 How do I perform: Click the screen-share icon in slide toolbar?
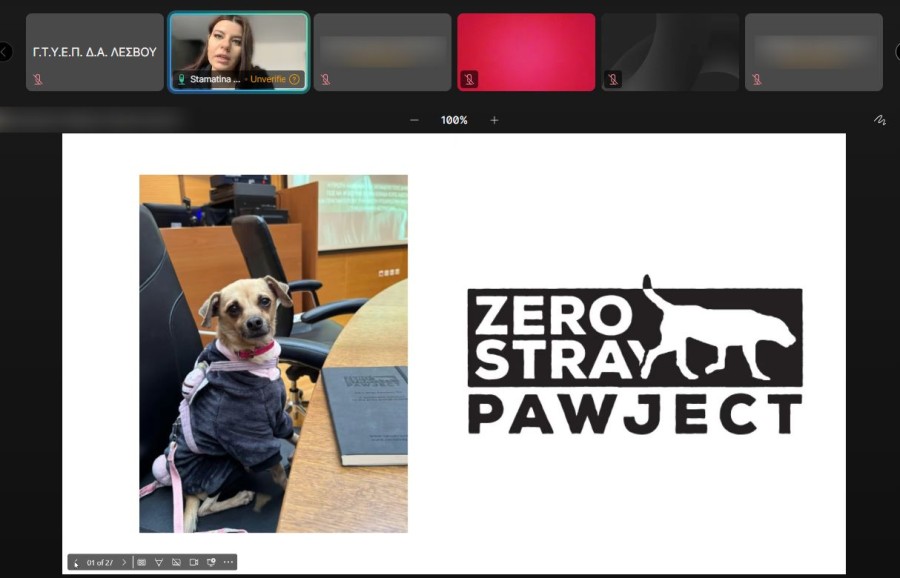[211, 562]
